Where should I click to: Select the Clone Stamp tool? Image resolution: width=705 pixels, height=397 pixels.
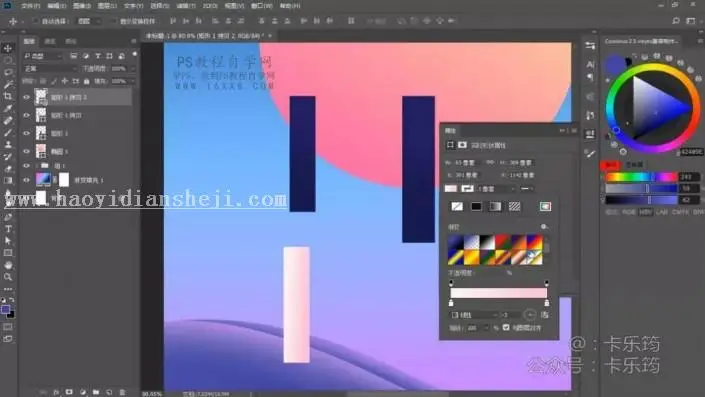[x=8, y=144]
